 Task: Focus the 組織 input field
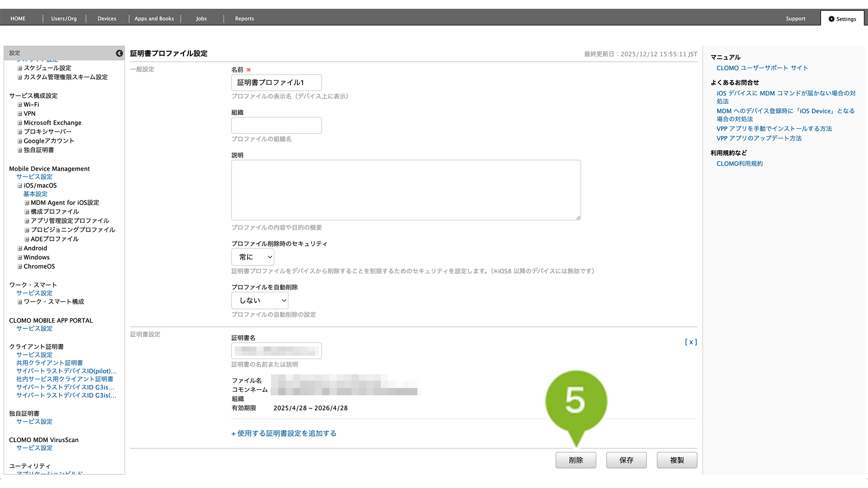coord(276,125)
